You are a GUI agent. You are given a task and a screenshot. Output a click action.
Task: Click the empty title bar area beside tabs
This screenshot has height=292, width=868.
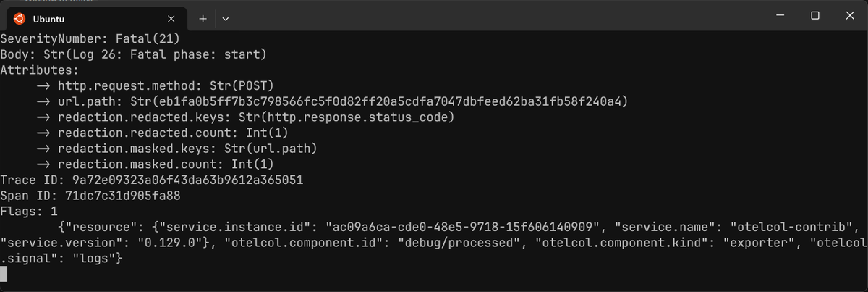click(x=499, y=15)
